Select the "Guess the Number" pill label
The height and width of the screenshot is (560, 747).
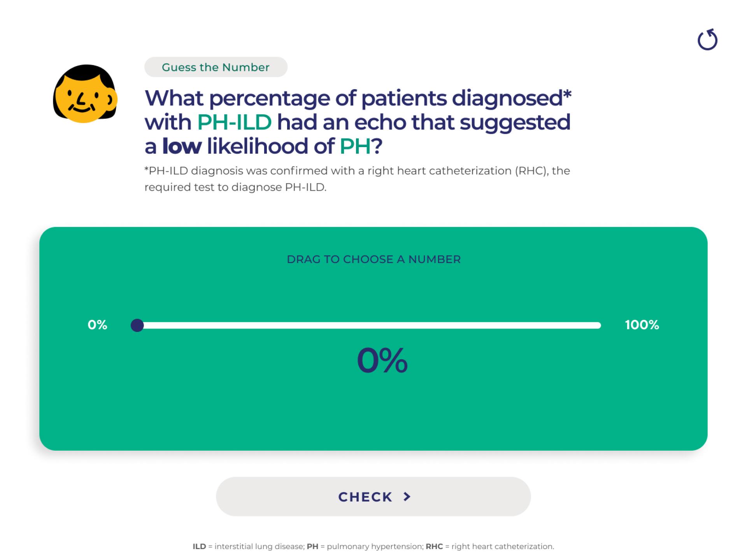tap(216, 67)
